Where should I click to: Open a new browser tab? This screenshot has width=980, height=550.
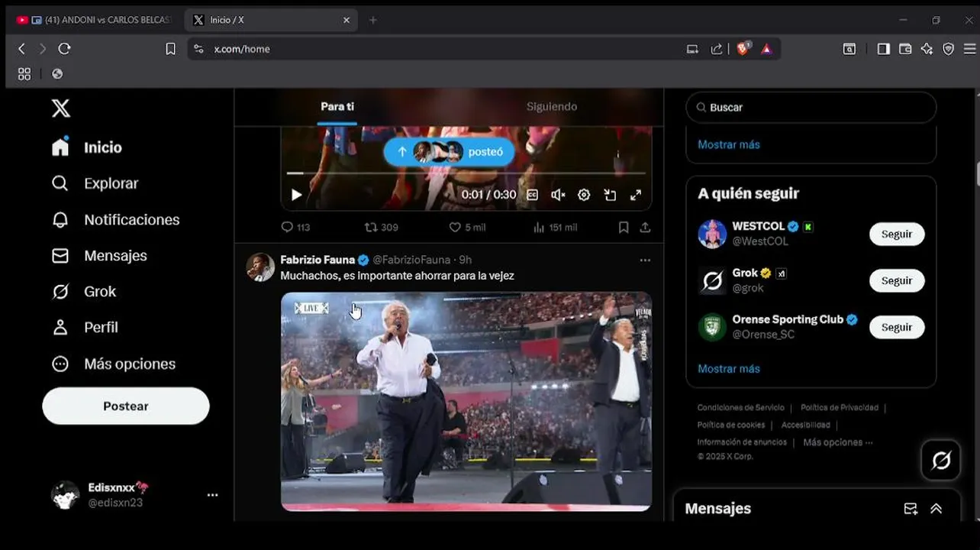tap(372, 20)
